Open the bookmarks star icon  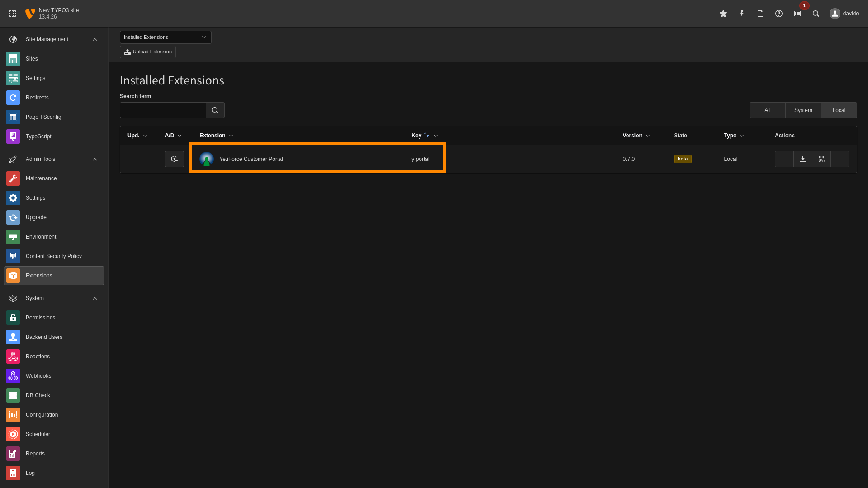(x=723, y=14)
